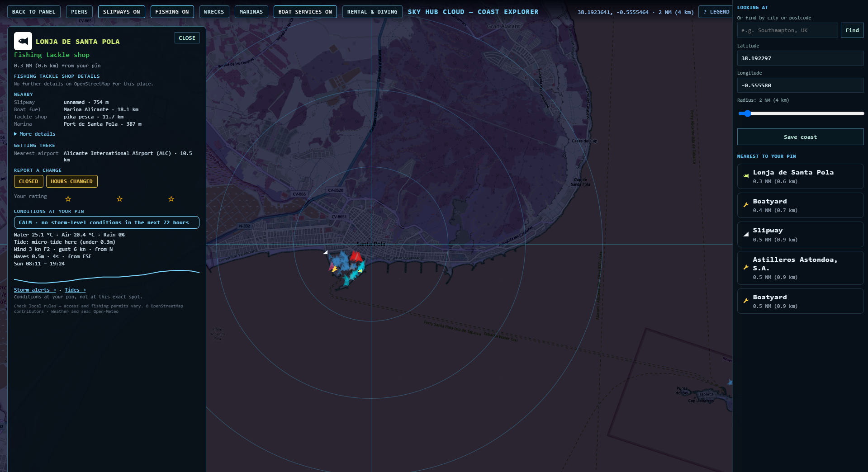Screen dimensions: 868x472
Task: Click slipway triangle icon on Slipway card
Action: click(x=746, y=234)
